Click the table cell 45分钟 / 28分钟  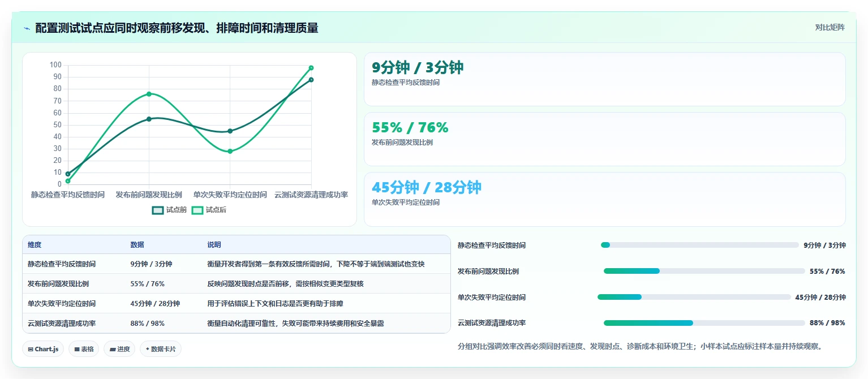(155, 304)
